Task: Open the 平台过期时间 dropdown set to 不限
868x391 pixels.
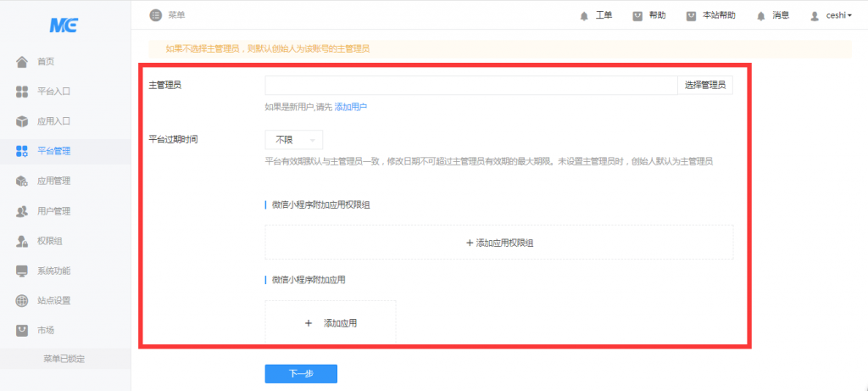Action: tap(293, 140)
